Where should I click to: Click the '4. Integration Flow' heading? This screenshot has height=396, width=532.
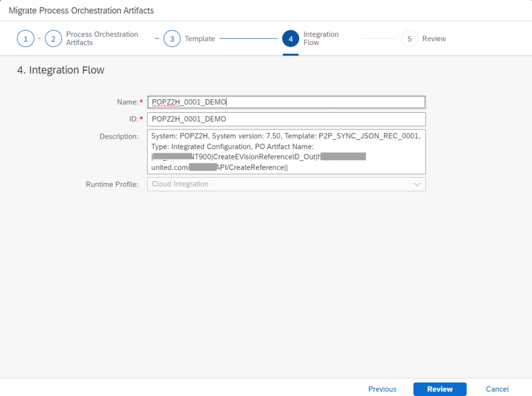coord(61,70)
